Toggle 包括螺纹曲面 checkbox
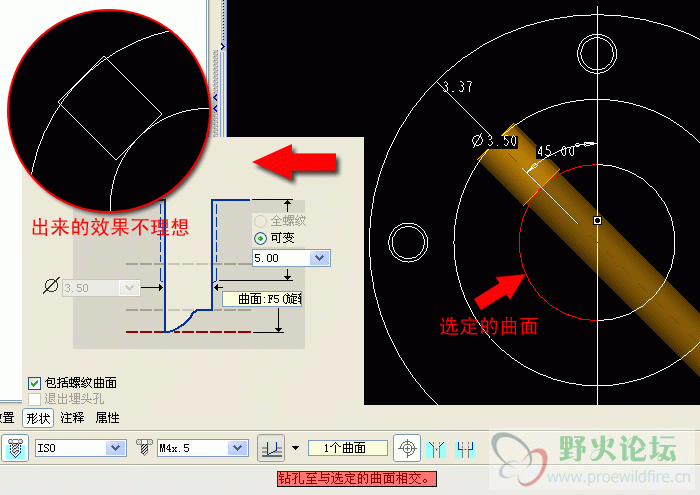Screen dimensions: 700x495 [x=34, y=383]
